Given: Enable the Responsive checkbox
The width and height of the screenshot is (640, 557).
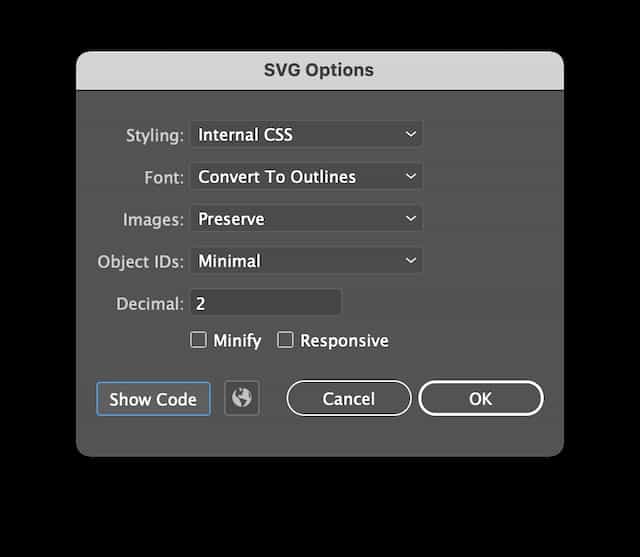Looking at the screenshot, I should 285,340.
